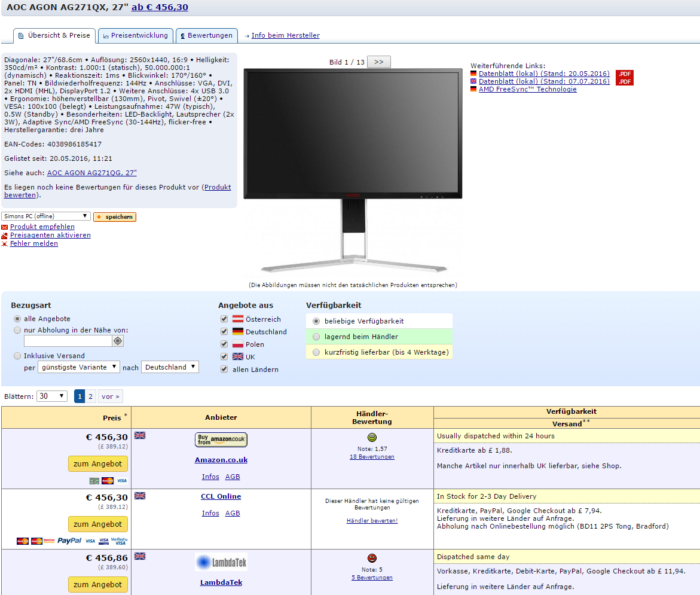
Task: Open the Fehler melden link
Action: pyautogui.click(x=34, y=243)
